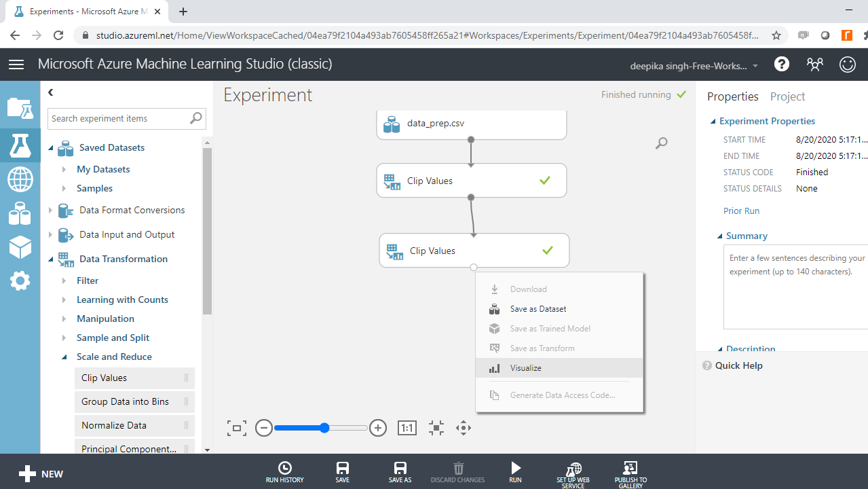The height and width of the screenshot is (489, 868).
Task: Open the community people icon in the header
Action: pyautogui.click(x=814, y=65)
